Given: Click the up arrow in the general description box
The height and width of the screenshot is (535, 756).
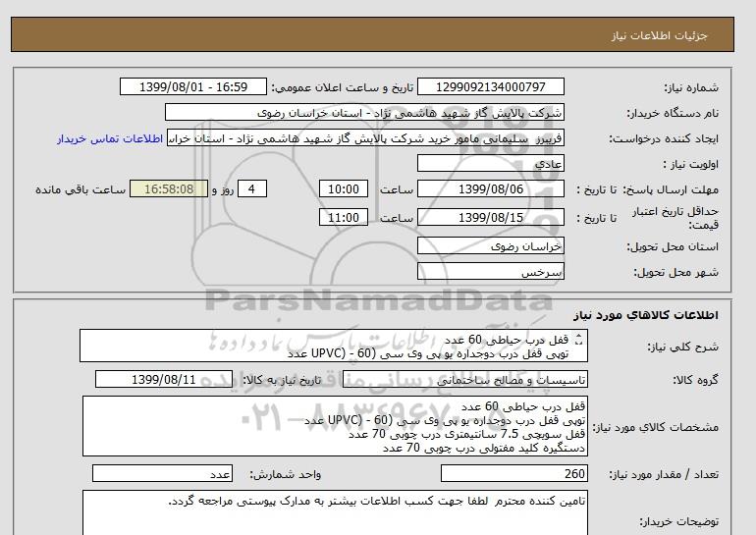Looking at the screenshot, I should click(576, 337).
